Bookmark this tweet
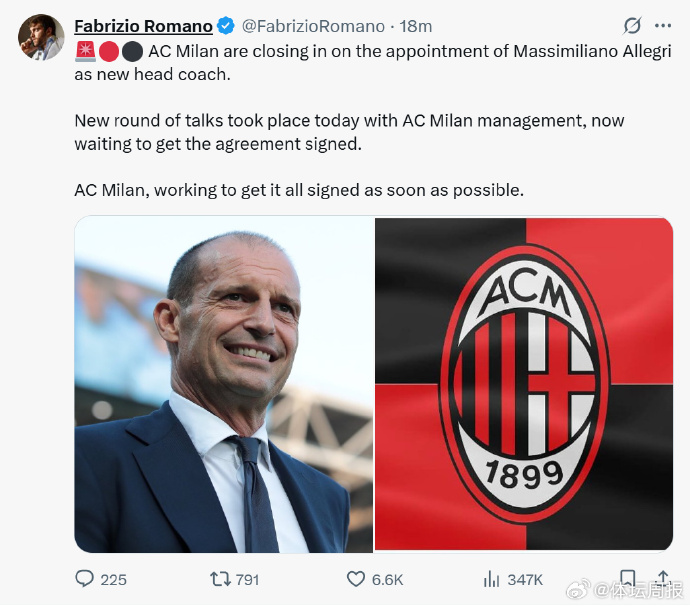This screenshot has width=690, height=606. [627, 579]
